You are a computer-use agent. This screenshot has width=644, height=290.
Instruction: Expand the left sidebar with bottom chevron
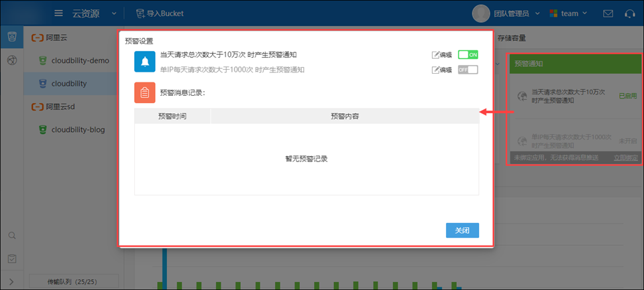[x=11, y=281]
